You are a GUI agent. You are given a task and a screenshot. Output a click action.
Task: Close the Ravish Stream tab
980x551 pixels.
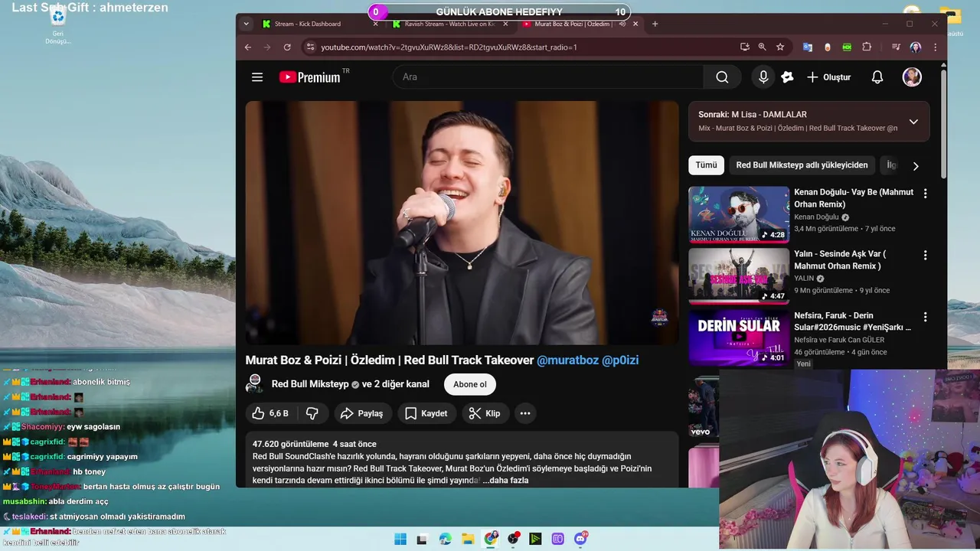point(507,24)
